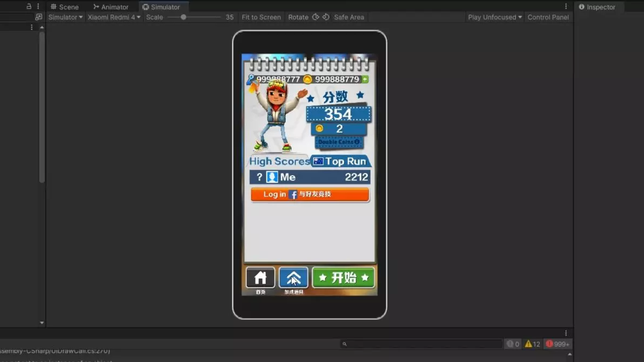Click the green plus add coins icon
The image size is (644, 362).
365,79
